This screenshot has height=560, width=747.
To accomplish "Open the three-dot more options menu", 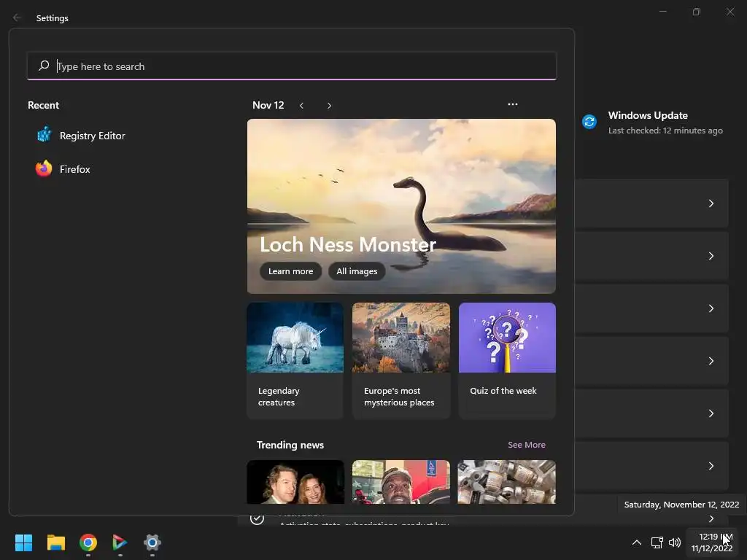I will pyautogui.click(x=513, y=104).
